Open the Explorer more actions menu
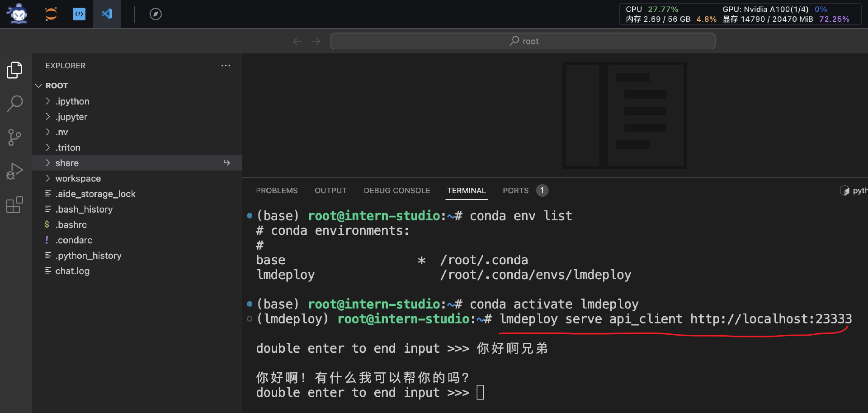Screen dimensions: 868x413 (x=226, y=66)
